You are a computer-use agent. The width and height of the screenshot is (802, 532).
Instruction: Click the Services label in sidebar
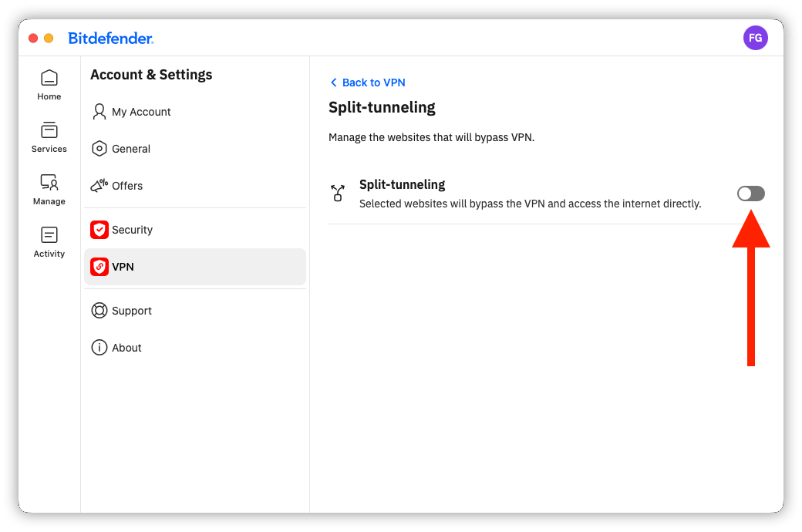point(49,149)
